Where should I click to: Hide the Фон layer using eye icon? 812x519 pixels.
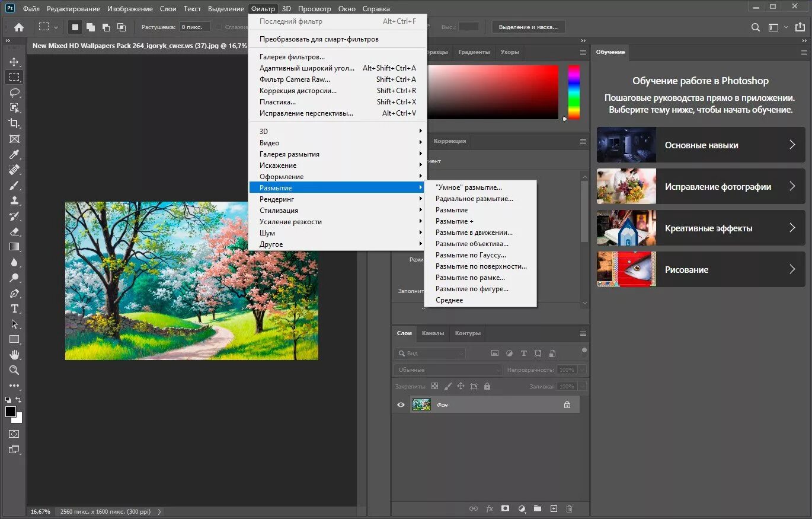(401, 405)
